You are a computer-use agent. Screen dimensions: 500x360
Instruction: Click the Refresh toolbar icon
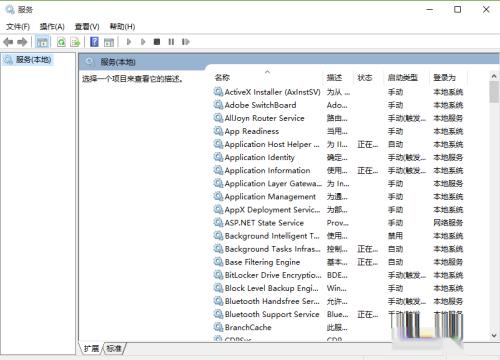tap(61, 42)
